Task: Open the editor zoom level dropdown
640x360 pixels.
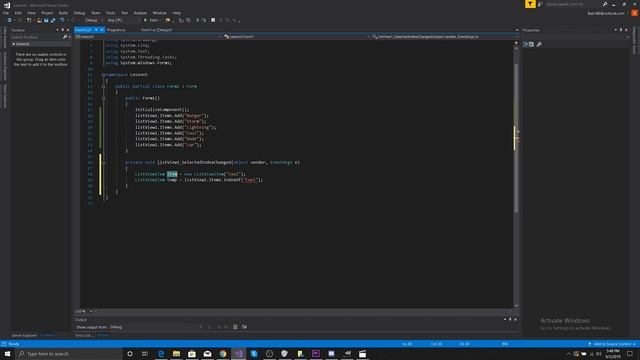Action: coord(84,311)
